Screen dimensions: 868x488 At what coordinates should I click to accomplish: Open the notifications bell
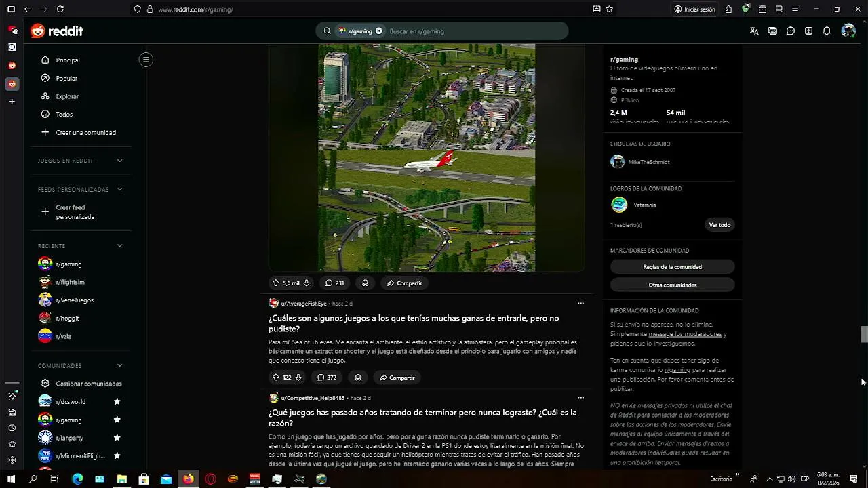(x=827, y=30)
